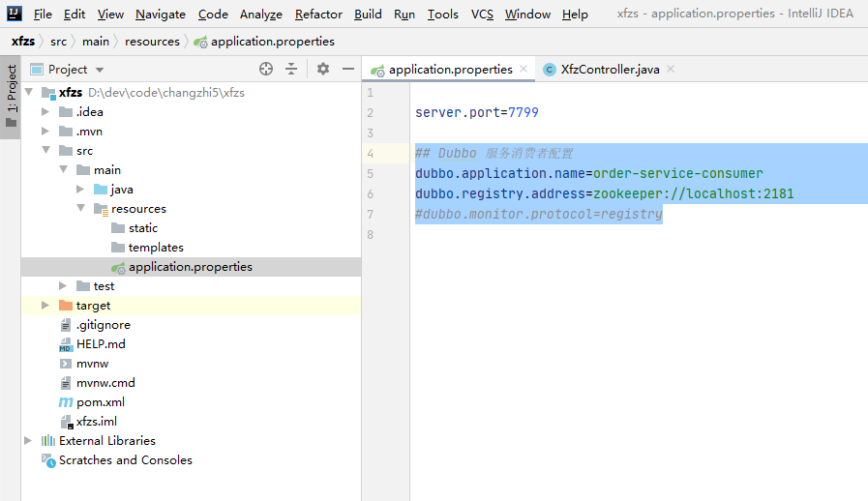Click the XfzController class icon in tab
Image resolution: width=868 pixels, height=501 pixels.
click(x=549, y=70)
